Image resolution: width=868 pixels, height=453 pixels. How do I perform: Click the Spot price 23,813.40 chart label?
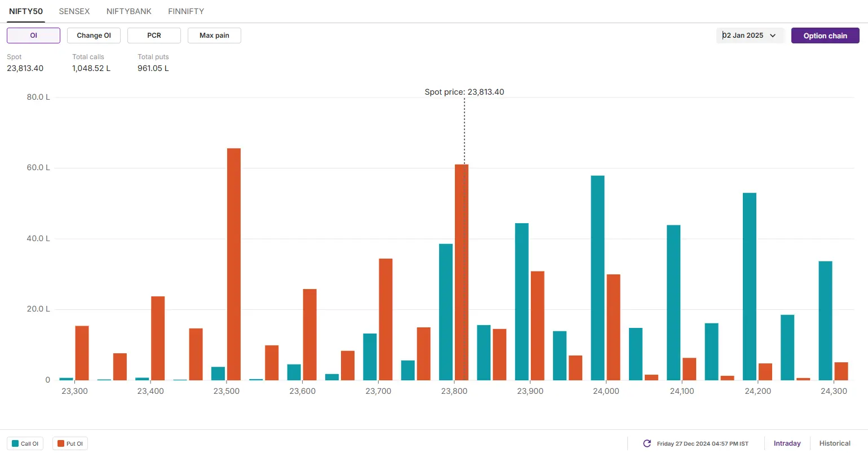click(x=464, y=92)
